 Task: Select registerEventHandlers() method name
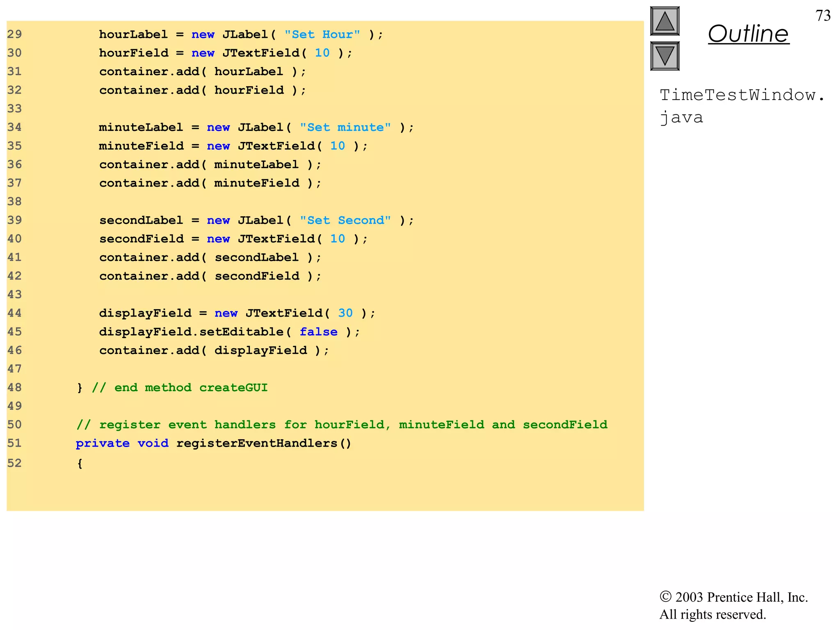(x=264, y=443)
